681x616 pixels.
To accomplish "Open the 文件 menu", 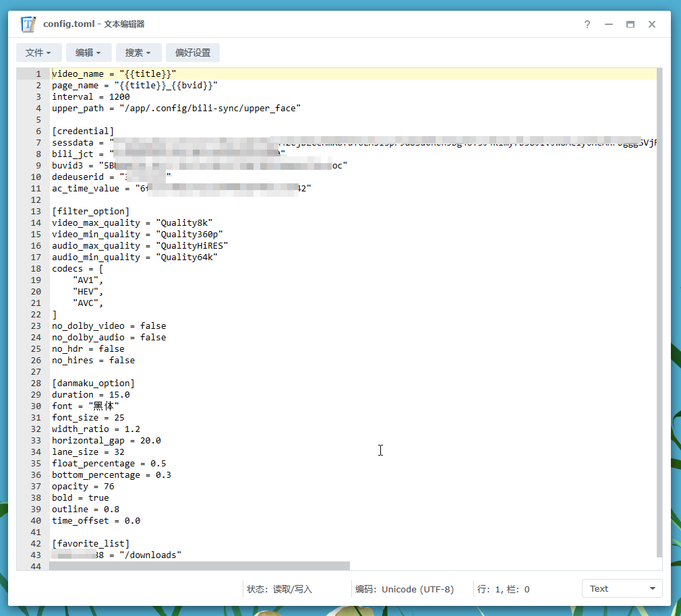I will [39, 53].
